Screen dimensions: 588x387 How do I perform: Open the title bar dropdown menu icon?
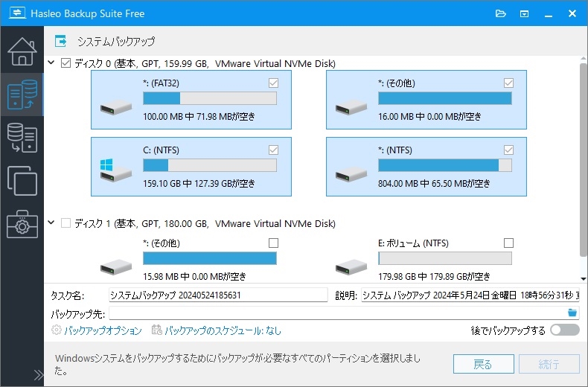(524, 14)
